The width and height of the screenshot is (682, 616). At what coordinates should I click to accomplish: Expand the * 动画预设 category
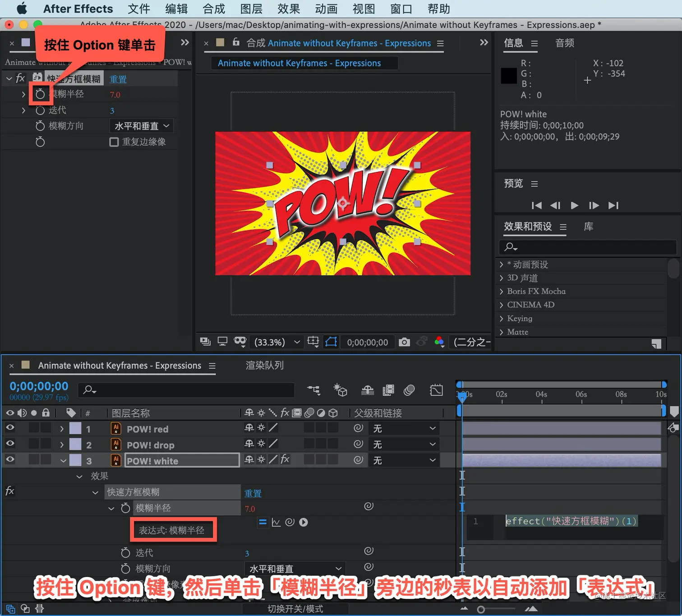coord(501,264)
